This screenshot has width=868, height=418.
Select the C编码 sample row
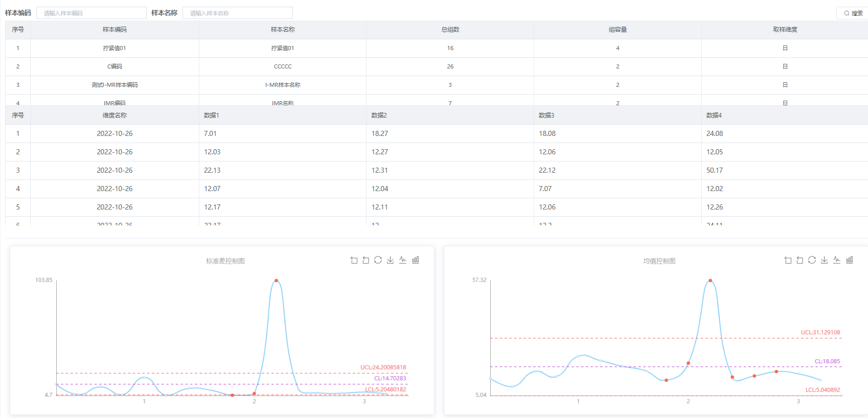click(115, 66)
